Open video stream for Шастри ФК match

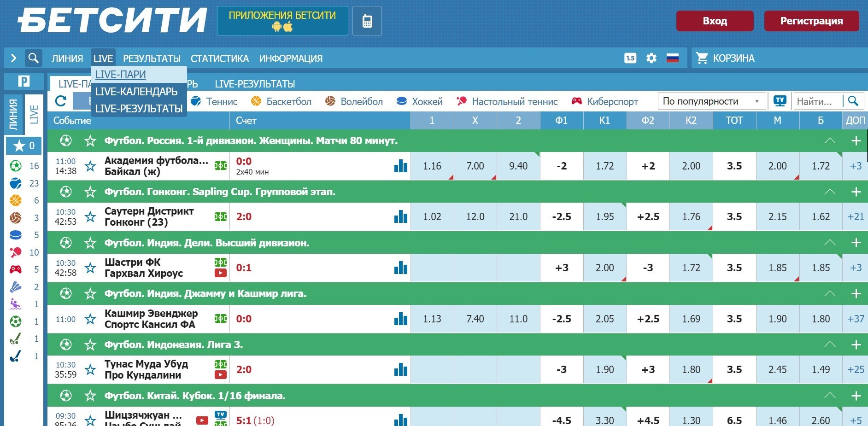[x=221, y=273]
